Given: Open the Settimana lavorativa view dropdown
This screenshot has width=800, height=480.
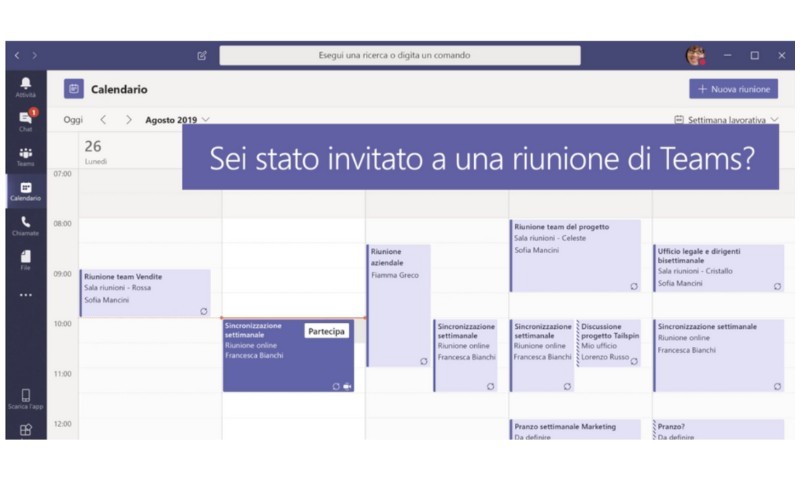Looking at the screenshot, I should 727,120.
